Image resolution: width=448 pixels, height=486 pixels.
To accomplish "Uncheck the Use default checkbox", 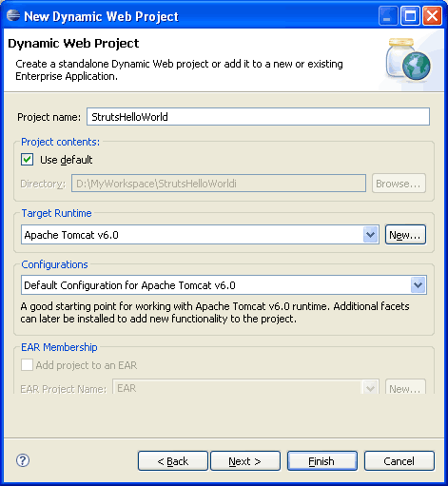I will [x=28, y=160].
